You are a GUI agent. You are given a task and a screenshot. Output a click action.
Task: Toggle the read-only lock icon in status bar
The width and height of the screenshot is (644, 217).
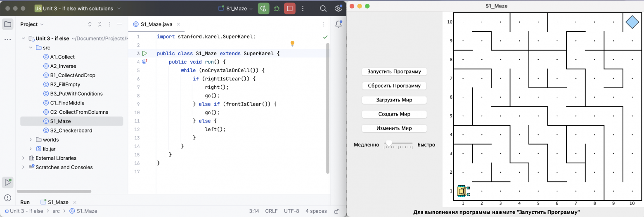(337, 211)
